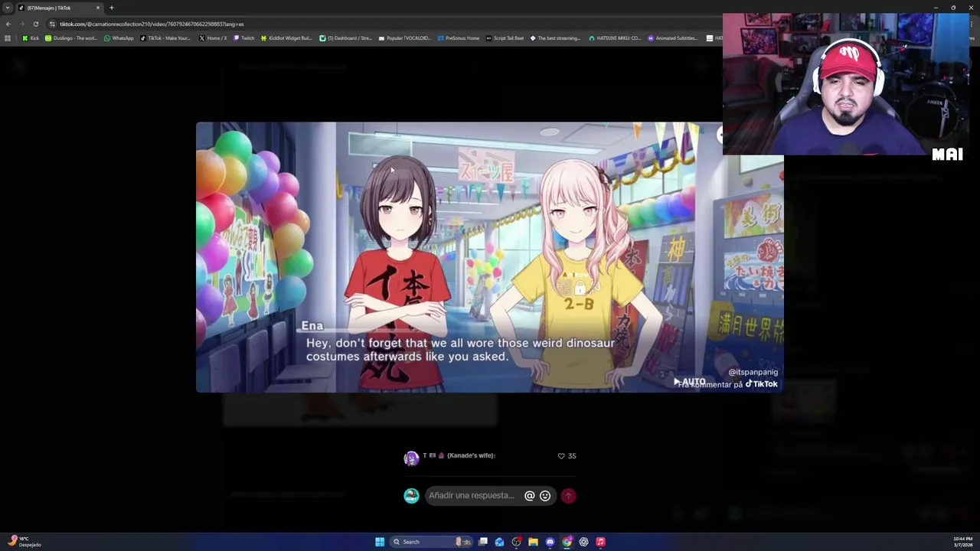The width and height of the screenshot is (980, 551).
Task: Open Task View on the taskbar
Action: (x=483, y=542)
